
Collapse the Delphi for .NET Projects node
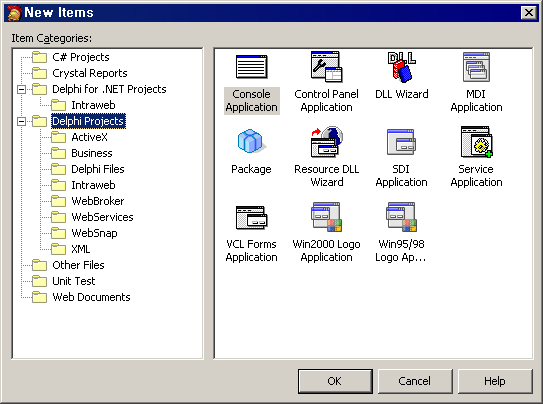point(21,89)
